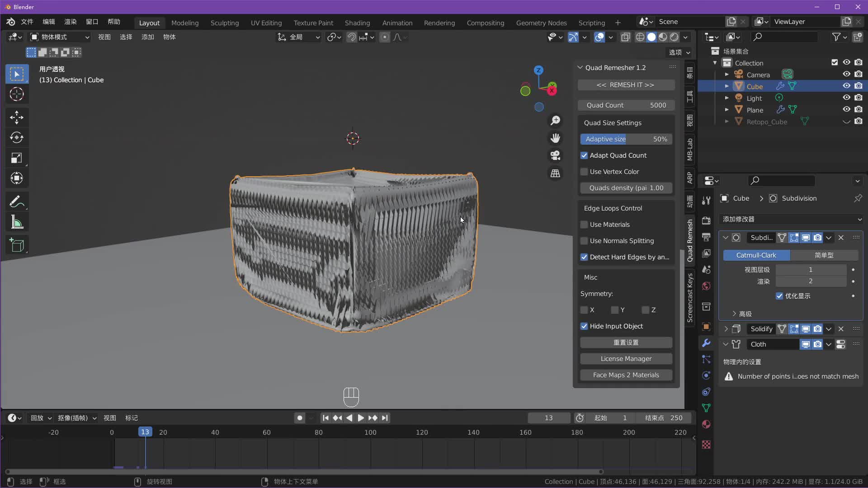
Task: Hide the Light object in outliner
Action: (x=846, y=98)
